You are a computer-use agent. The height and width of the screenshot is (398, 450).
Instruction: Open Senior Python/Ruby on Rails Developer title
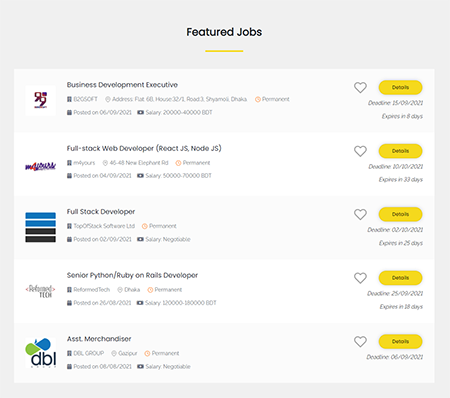132,275
